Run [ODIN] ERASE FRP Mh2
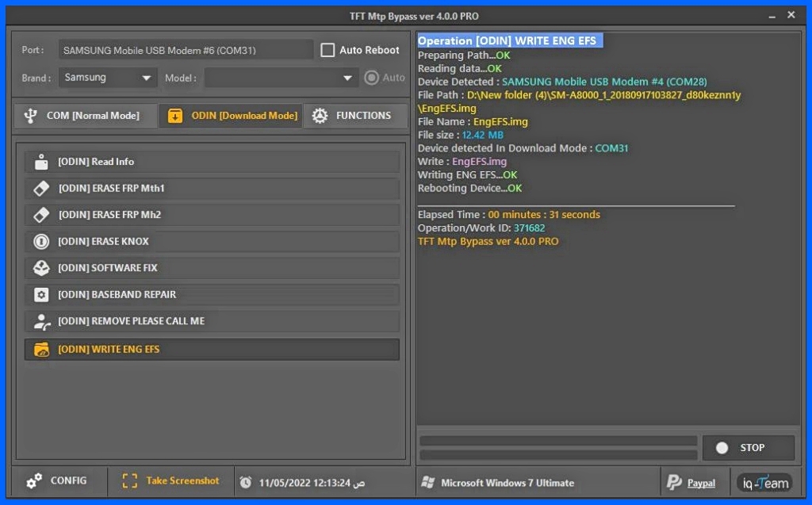The image size is (812, 505). tap(212, 214)
